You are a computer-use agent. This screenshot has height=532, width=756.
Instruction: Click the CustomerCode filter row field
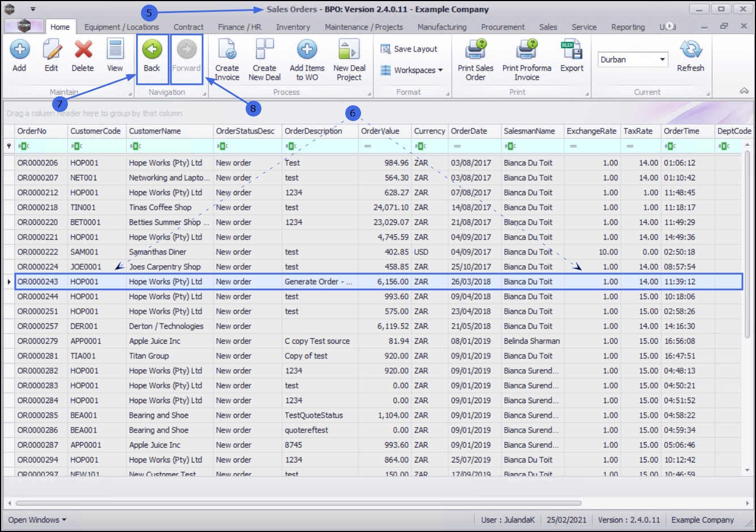pos(97,146)
